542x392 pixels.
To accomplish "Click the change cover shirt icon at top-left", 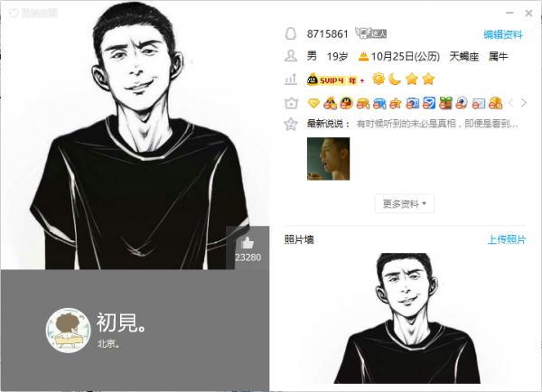I will [14, 14].
